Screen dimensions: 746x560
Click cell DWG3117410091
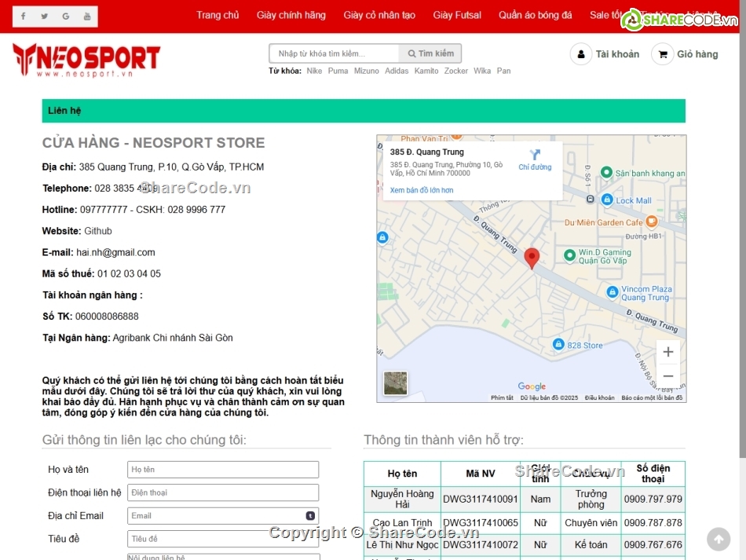(480, 499)
